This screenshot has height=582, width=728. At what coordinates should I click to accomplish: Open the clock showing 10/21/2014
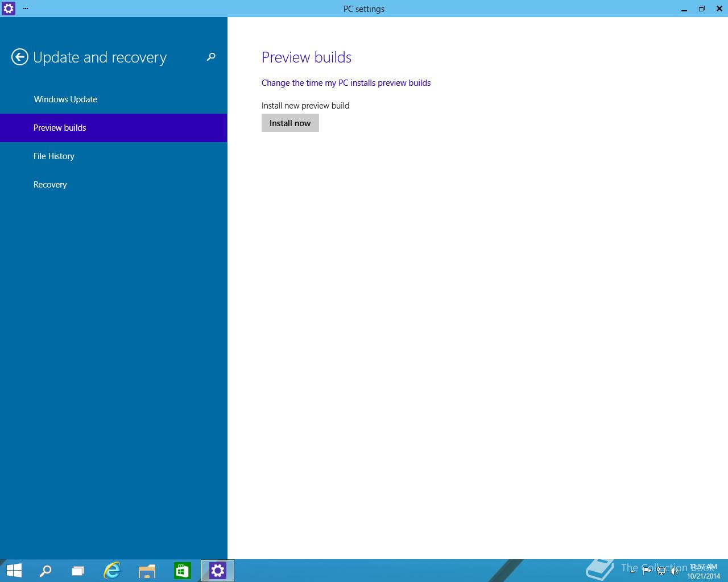(x=704, y=571)
